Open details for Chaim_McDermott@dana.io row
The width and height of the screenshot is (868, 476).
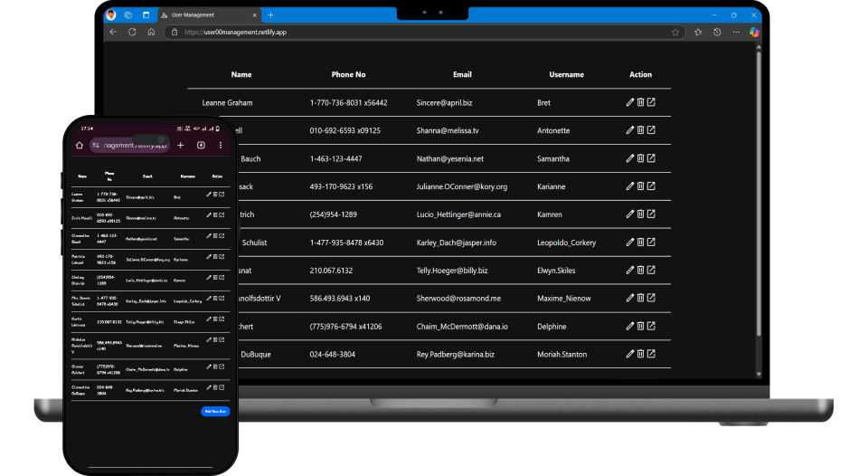[651, 326]
